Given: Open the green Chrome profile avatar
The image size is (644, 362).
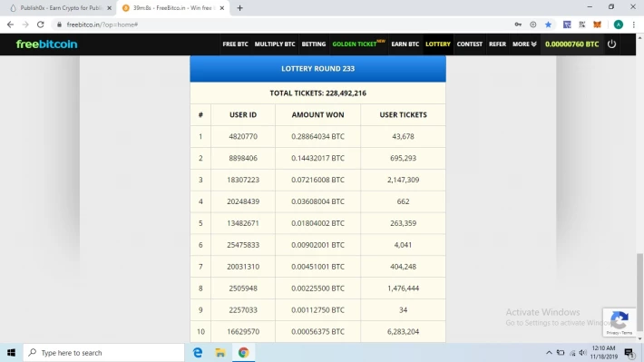Looking at the screenshot, I should tap(618, 24).
